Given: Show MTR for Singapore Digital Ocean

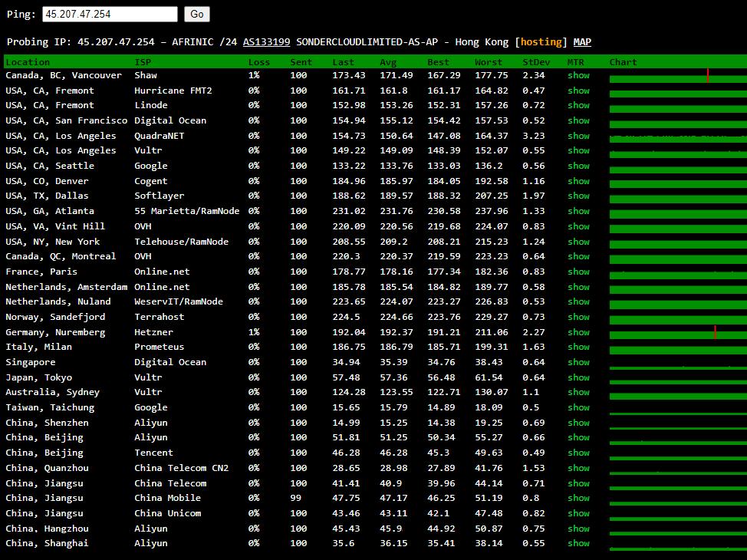Looking at the screenshot, I should (x=578, y=362).
